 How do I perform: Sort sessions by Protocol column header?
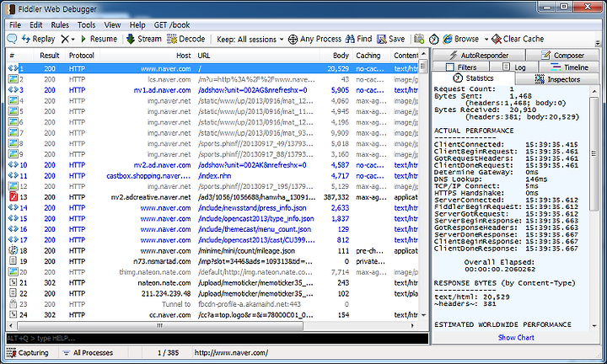[x=81, y=56]
